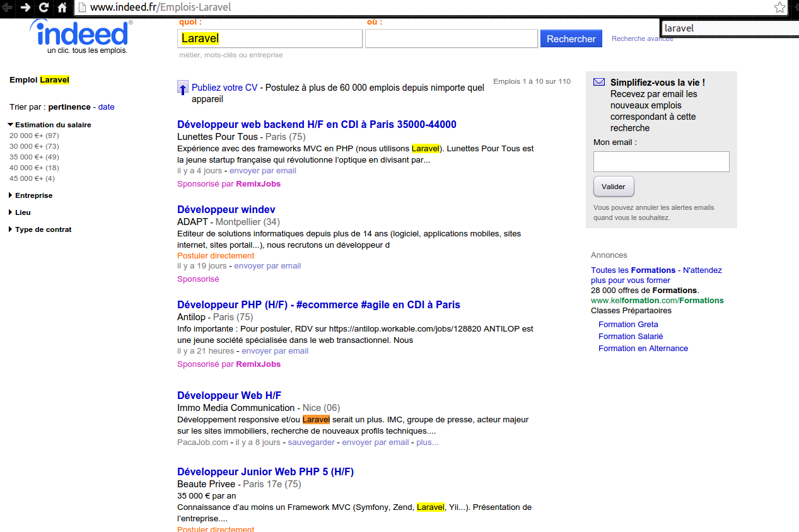
Task: Click Postuler directement on ADAPT job
Action: tap(216, 256)
